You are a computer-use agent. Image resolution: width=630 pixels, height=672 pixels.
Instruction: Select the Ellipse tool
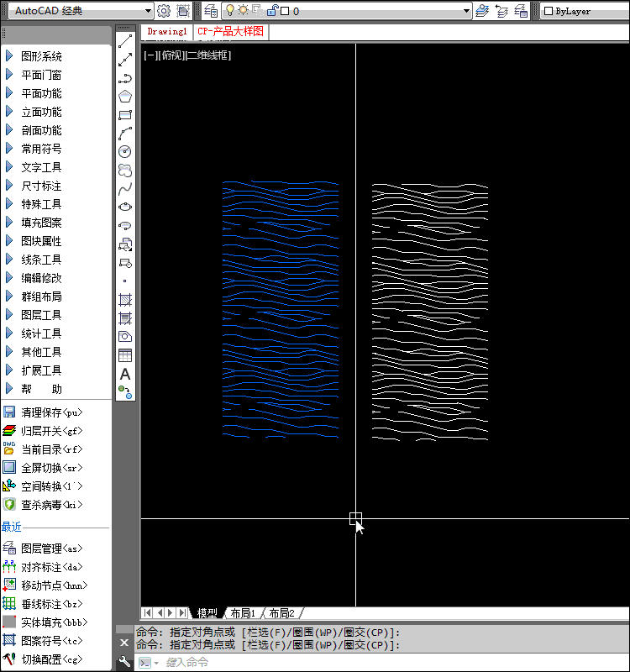125,207
